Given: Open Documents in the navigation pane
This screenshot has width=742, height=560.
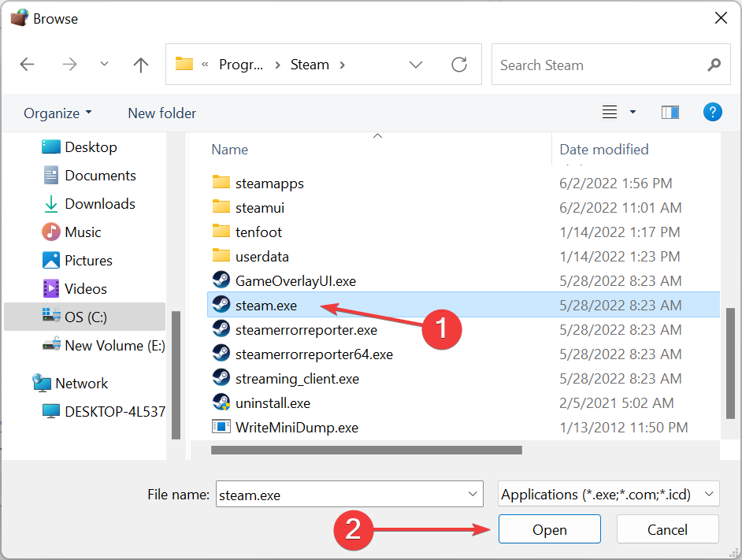Looking at the screenshot, I should click(90, 176).
